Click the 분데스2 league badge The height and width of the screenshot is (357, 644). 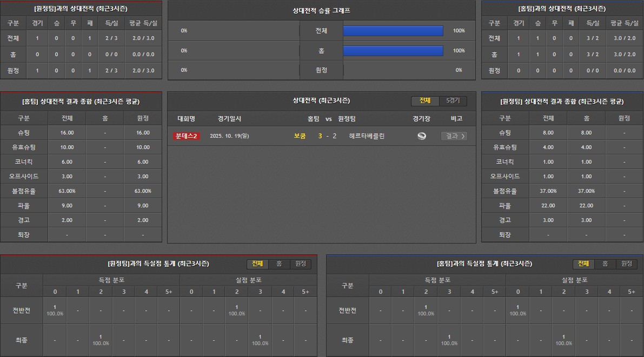pyautogui.click(x=187, y=136)
